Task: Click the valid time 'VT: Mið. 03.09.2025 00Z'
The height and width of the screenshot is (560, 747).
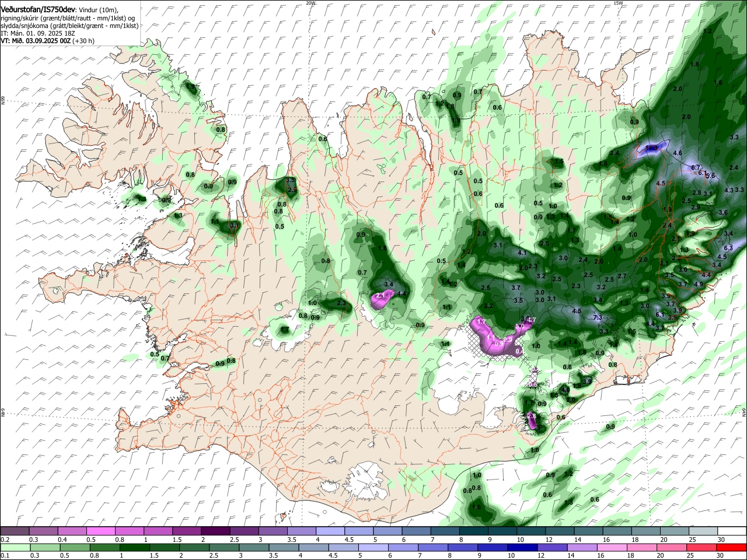Action: [x=36, y=41]
